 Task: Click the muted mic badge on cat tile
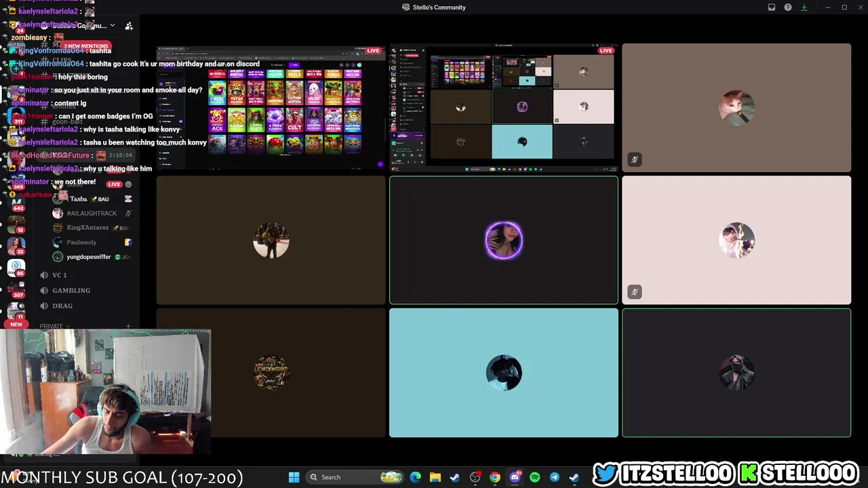point(635,159)
